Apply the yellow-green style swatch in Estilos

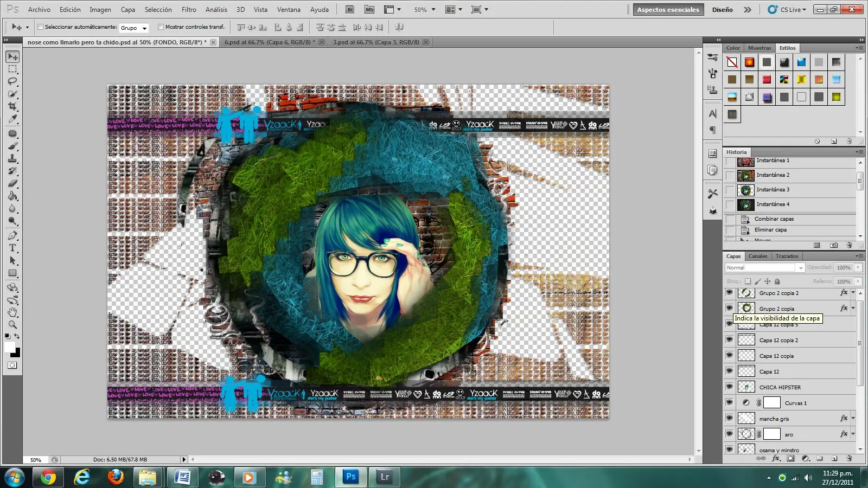tap(836, 97)
